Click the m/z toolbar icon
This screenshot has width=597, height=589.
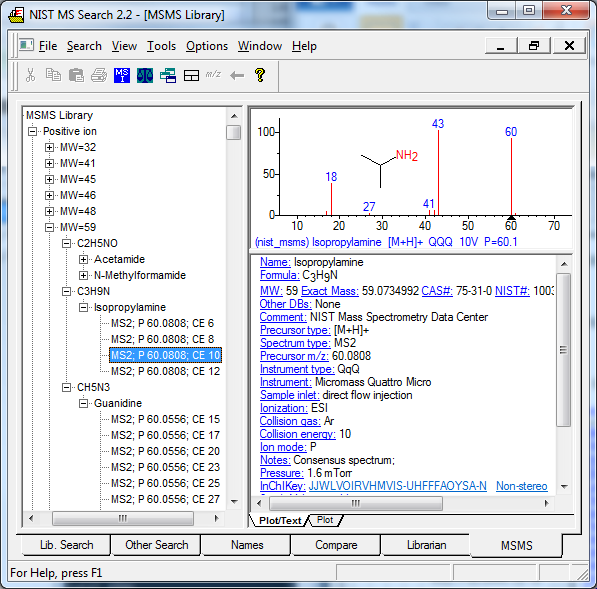point(213,74)
